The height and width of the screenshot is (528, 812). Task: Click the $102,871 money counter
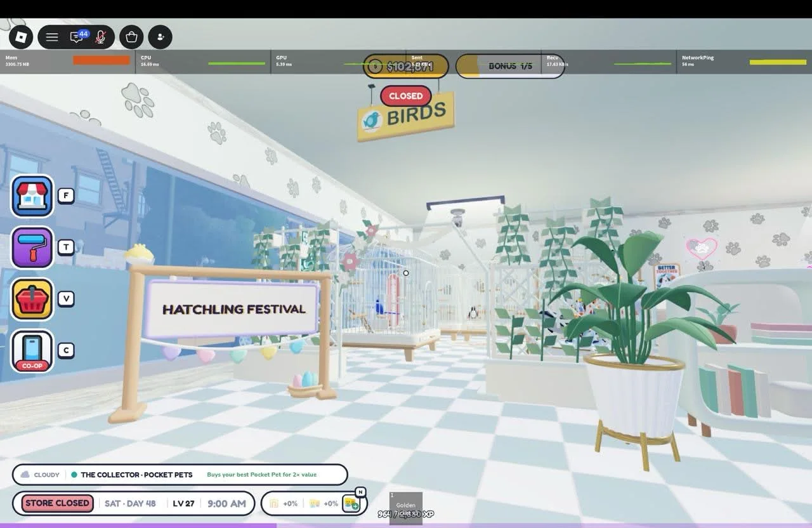406,66
